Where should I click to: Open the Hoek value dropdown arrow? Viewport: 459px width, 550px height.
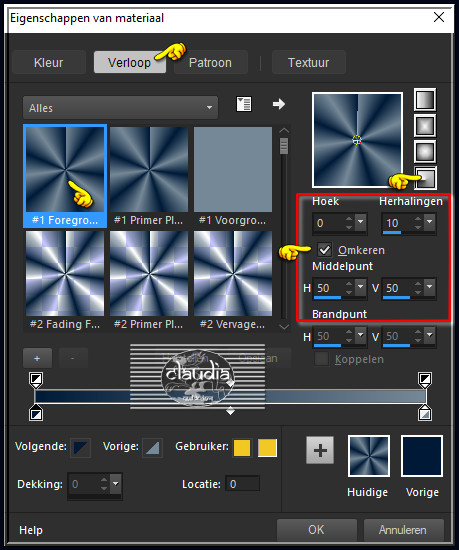click(360, 222)
